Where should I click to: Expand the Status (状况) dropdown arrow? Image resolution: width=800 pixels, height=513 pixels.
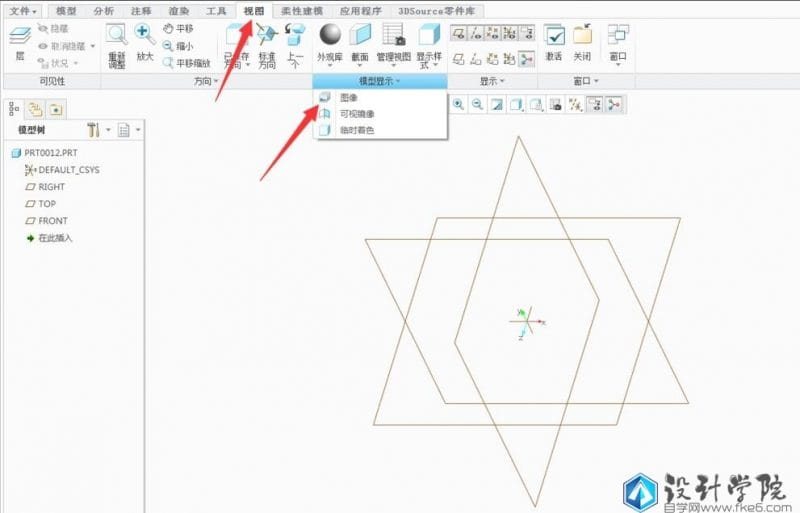pyautogui.click(x=76, y=63)
